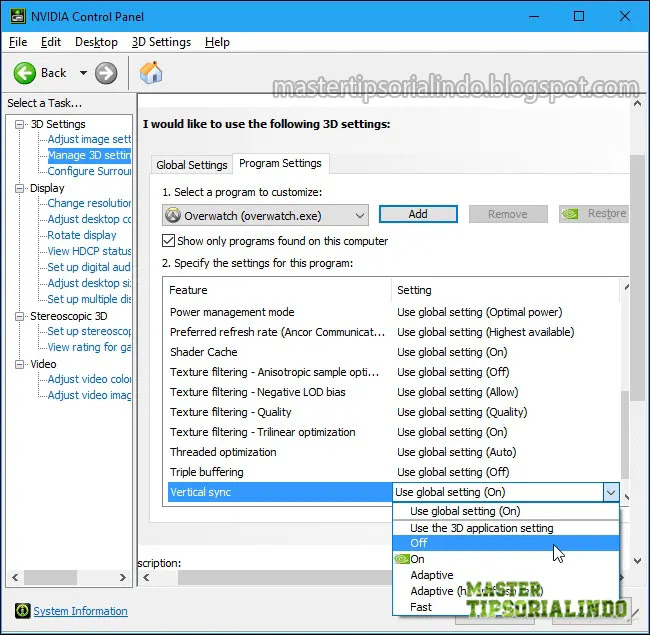Select the Triple buffering row
Screen dimensions: 650x635
(x=393, y=472)
